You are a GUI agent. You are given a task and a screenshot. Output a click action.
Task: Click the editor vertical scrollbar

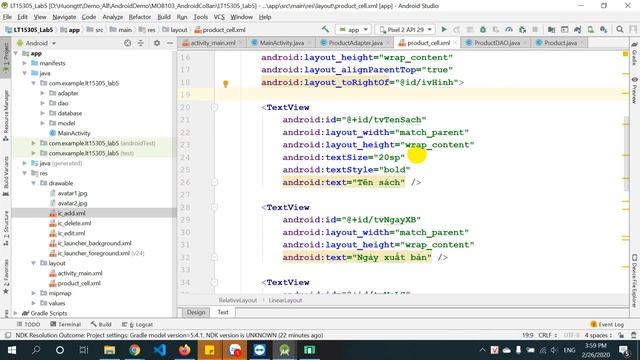tap(626, 153)
